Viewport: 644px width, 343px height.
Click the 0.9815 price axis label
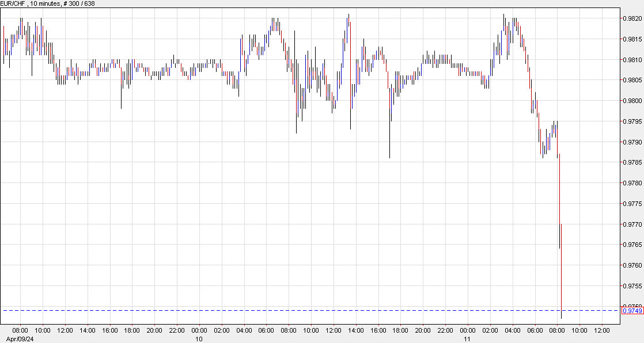[632, 39]
